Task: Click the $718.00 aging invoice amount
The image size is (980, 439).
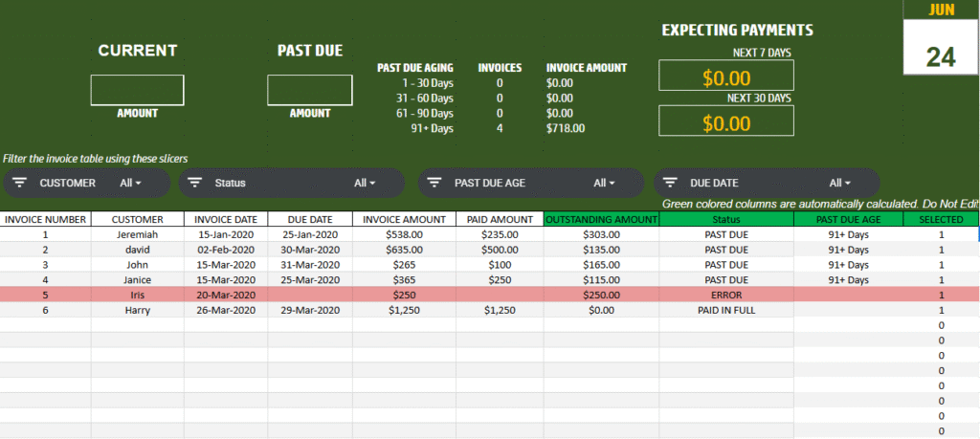Action: click(x=566, y=129)
